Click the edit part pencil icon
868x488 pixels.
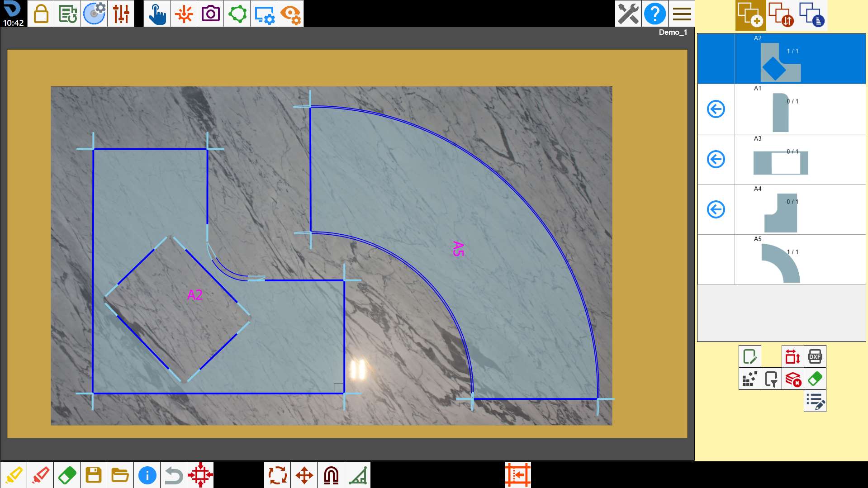[749, 357]
